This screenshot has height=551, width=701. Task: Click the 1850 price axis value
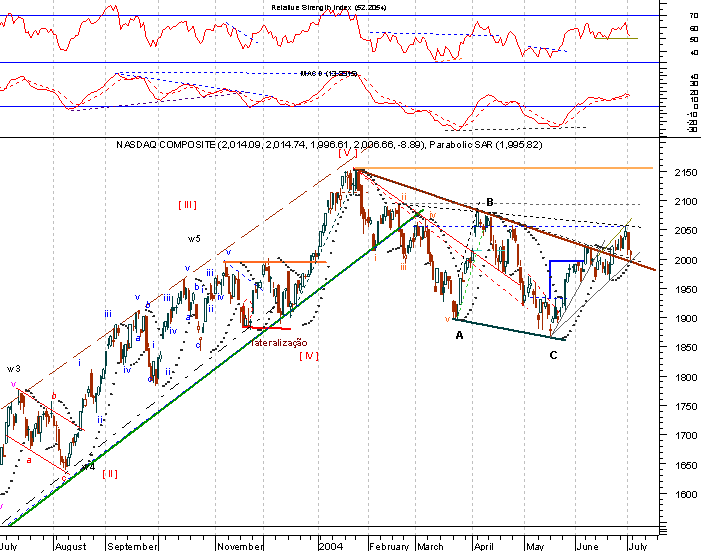(685, 348)
